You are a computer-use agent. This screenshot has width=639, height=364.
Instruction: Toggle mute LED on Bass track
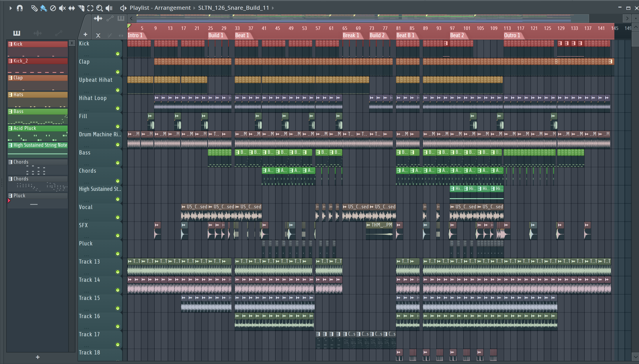[x=118, y=163]
